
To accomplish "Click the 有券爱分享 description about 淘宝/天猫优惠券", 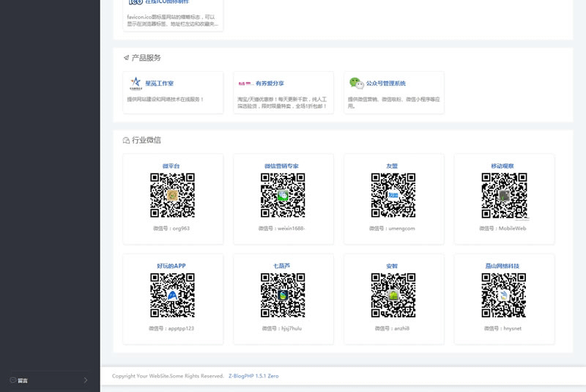I will [282, 103].
